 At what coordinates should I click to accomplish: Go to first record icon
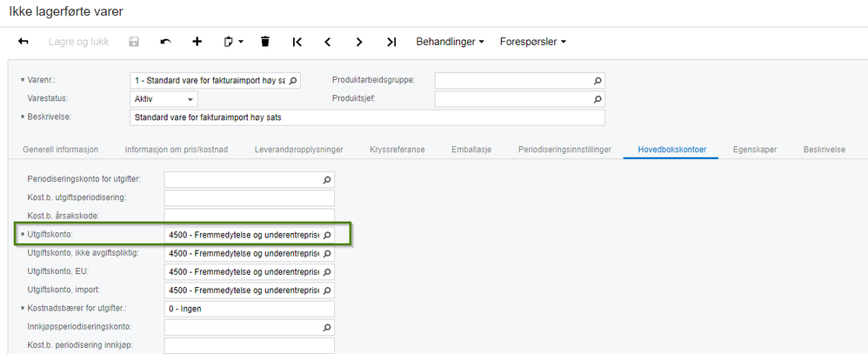click(x=297, y=42)
